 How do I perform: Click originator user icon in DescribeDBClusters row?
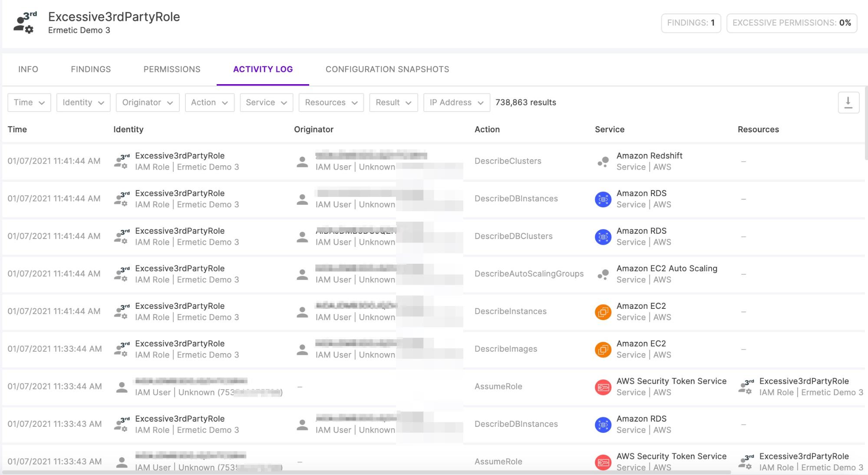point(302,237)
